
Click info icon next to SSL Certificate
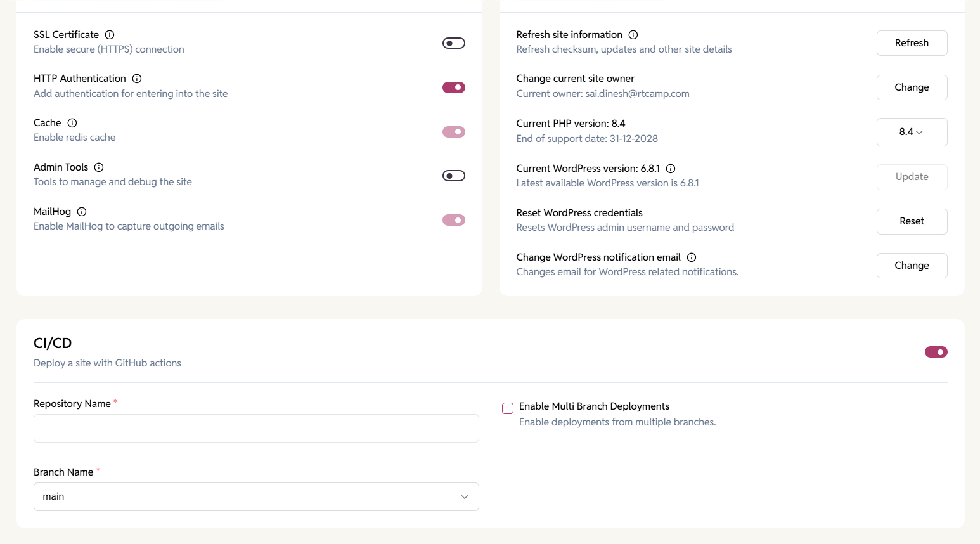(110, 35)
